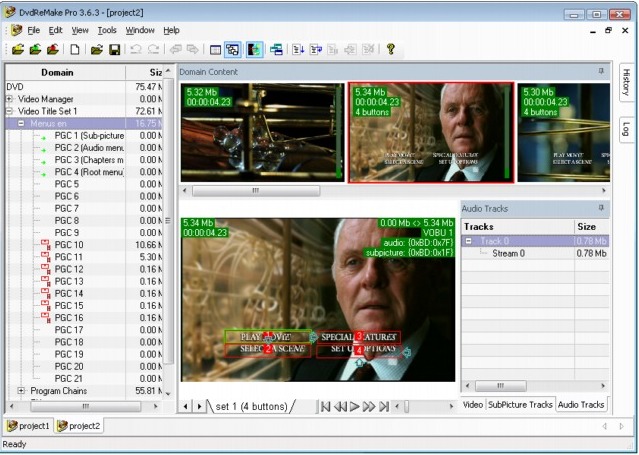Image resolution: width=639 pixels, height=455 pixels.
Task: Open the History side panel tab
Action: coord(626,82)
